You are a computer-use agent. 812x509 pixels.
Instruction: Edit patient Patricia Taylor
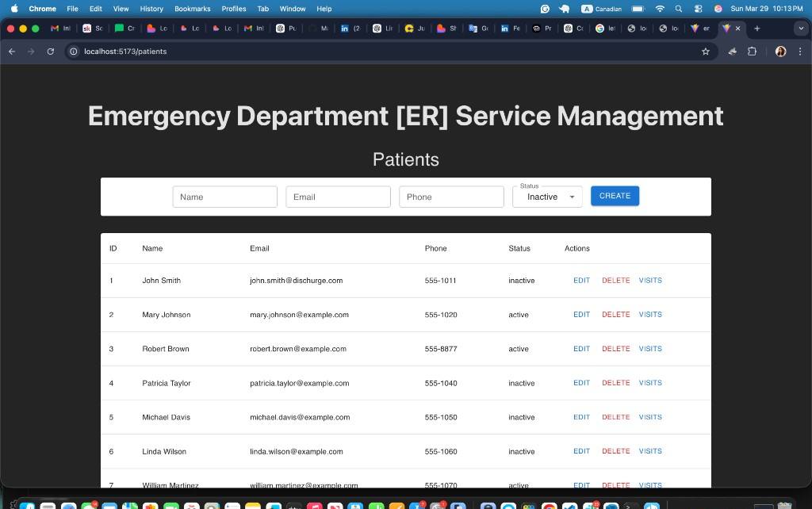click(x=581, y=383)
